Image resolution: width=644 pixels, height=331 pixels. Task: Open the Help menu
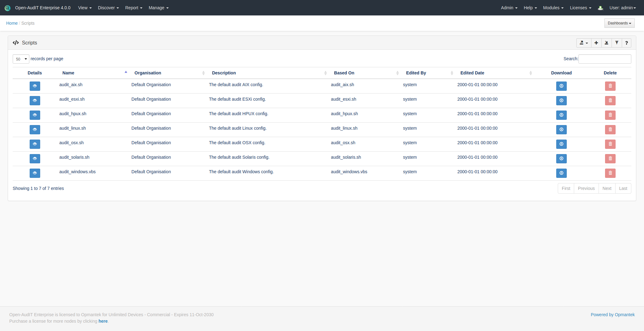(x=530, y=8)
